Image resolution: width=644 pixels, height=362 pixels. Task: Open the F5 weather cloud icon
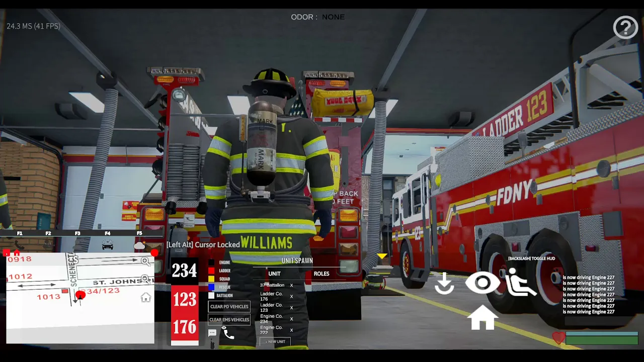[x=140, y=245]
